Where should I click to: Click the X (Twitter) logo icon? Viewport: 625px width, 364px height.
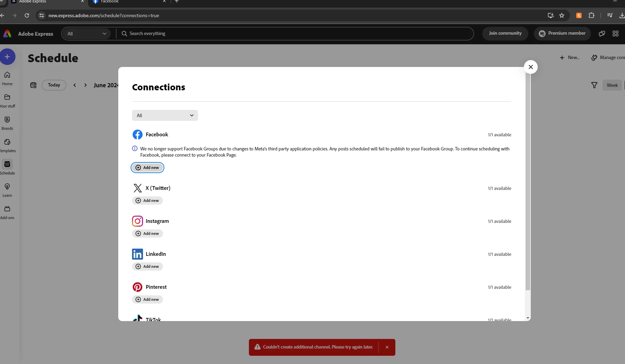coord(138,188)
